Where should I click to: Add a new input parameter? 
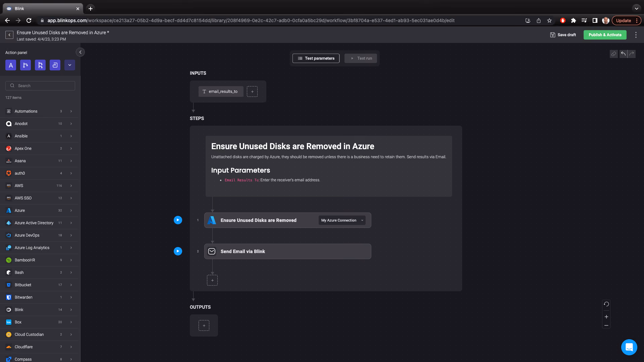coord(252,92)
